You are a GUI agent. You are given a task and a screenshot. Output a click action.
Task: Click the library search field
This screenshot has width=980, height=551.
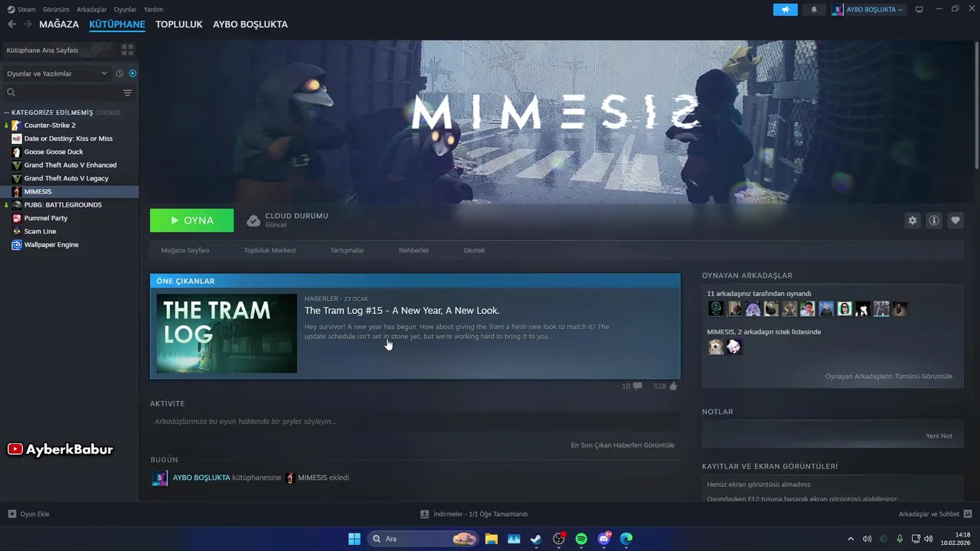click(63, 93)
